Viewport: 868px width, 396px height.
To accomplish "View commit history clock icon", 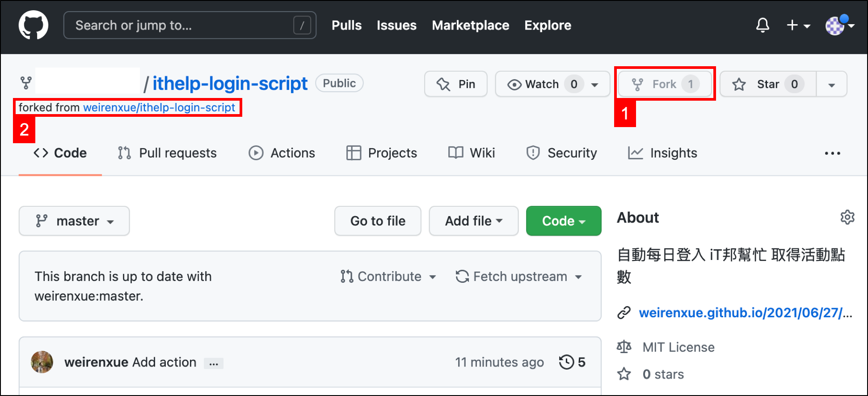I will click(566, 362).
